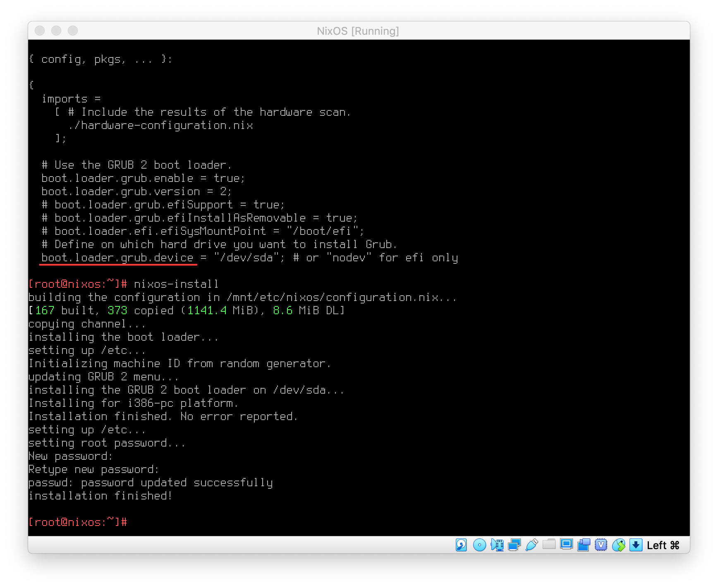Click the nixos-install command line
The image size is (718, 588).
[176, 284]
